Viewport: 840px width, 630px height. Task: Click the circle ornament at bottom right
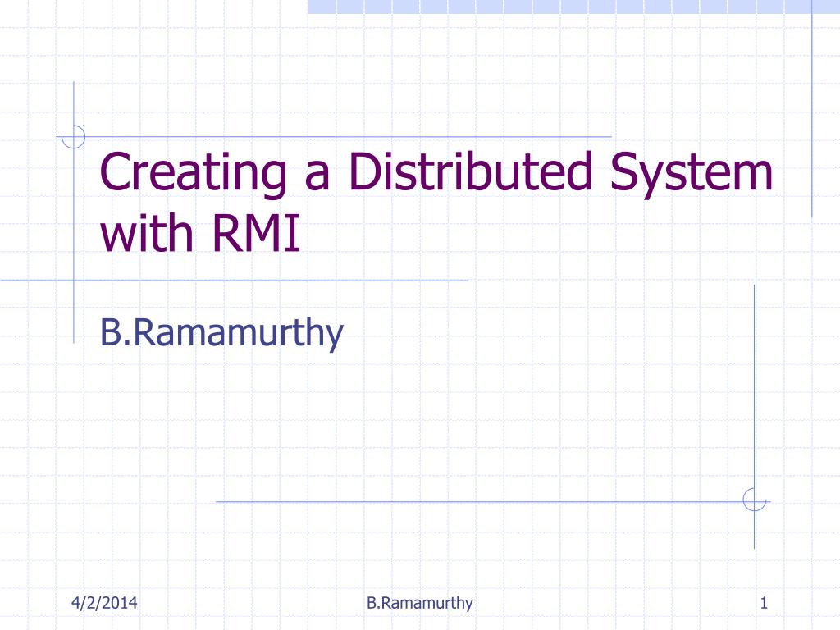coord(756,502)
